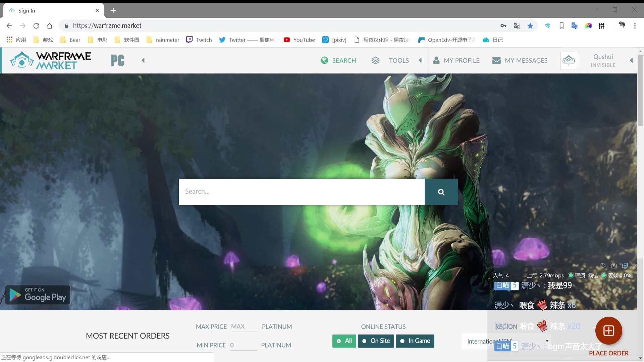Open the PC platform selector
The height and width of the screenshot is (362, 644).
coord(118,60)
